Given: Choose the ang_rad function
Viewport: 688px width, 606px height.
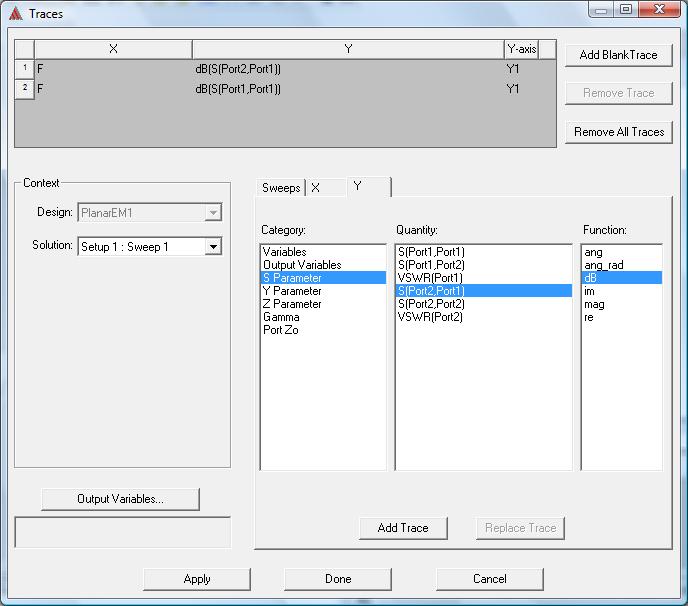Looking at the screenshot, I should [x=622, y=265].
